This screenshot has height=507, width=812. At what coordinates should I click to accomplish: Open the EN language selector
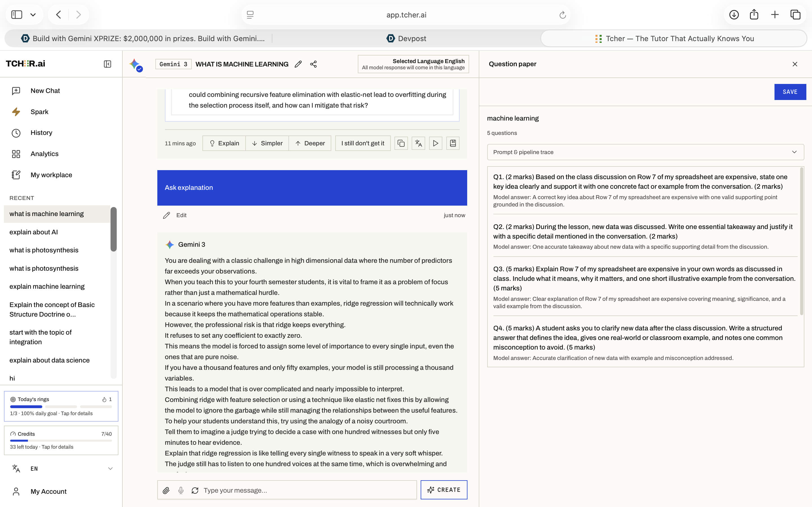click(62, 468)
